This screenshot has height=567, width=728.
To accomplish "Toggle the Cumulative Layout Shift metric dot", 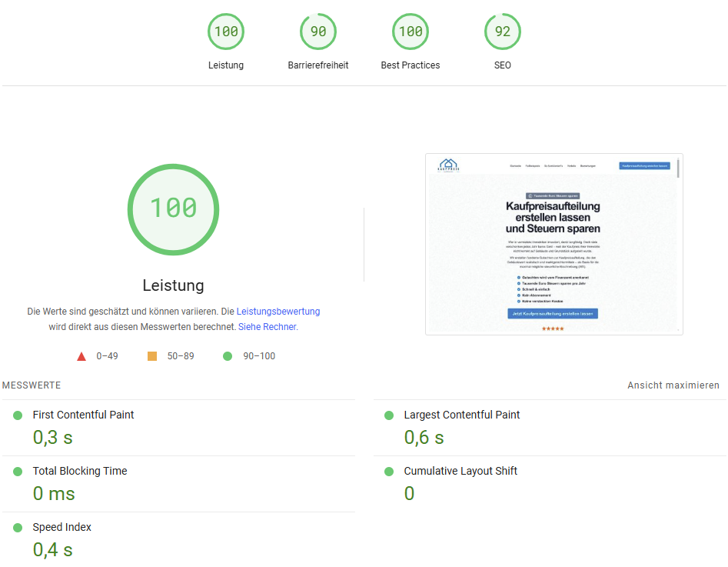I will (x=389, y=470).
